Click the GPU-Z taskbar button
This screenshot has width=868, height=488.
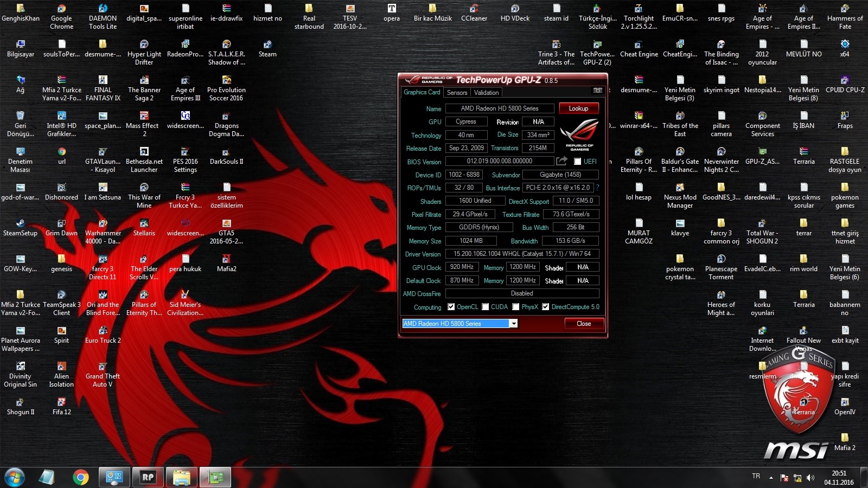pyautogui.click(x=215, y=477)
